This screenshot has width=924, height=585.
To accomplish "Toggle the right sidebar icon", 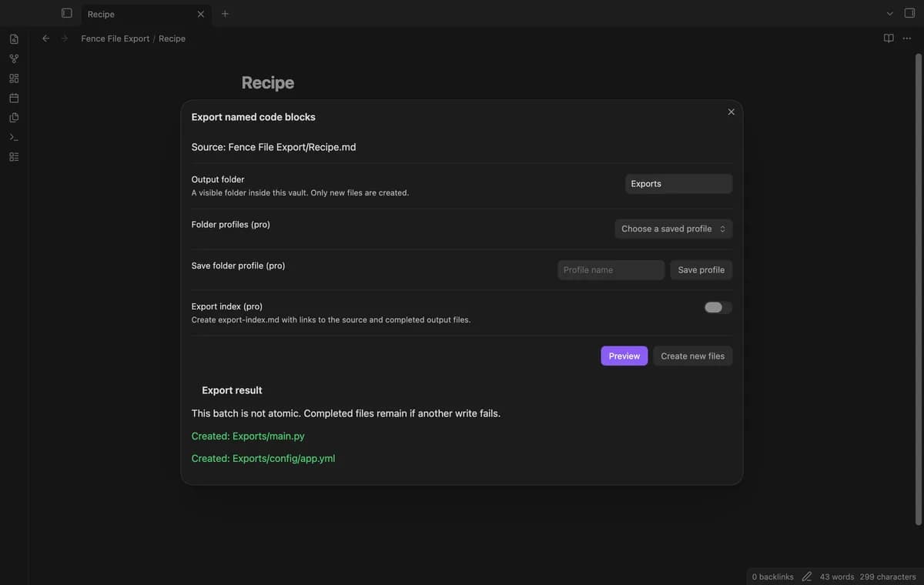I will pyautogui.click(x=909, y=13).
